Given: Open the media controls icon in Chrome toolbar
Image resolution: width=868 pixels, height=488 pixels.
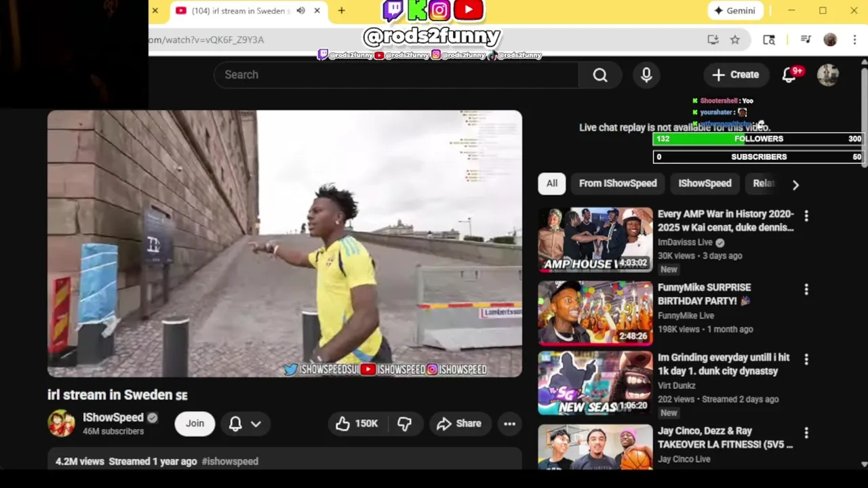Looking at the screenshot, I should click(x=806, y=39).
